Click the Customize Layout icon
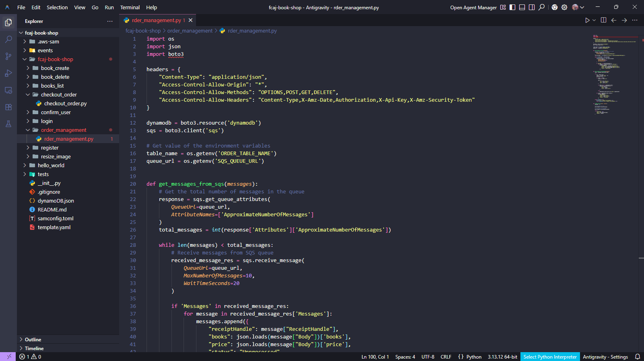 point(503,7)
